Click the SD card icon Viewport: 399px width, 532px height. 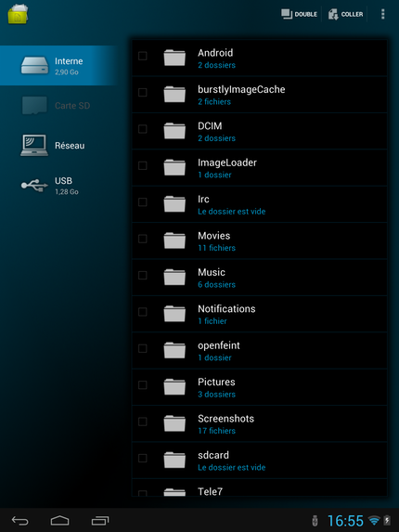click(34, 106)
